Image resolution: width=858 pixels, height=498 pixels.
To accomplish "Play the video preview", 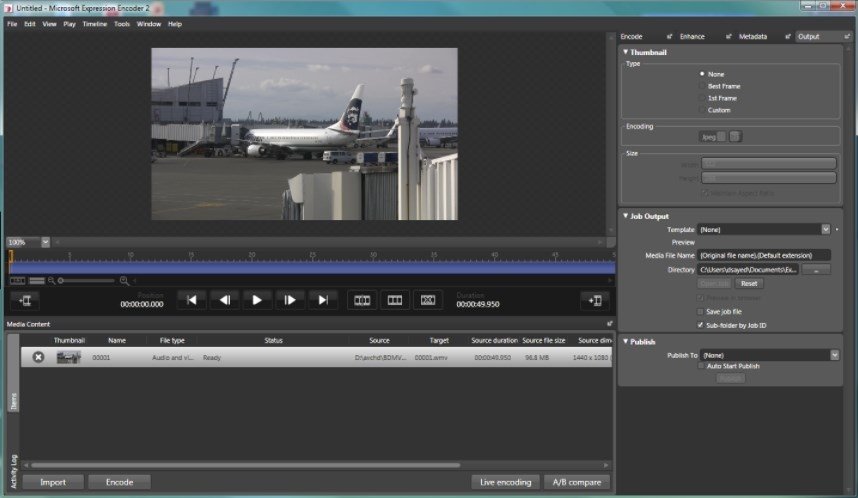I will [257, 300].
